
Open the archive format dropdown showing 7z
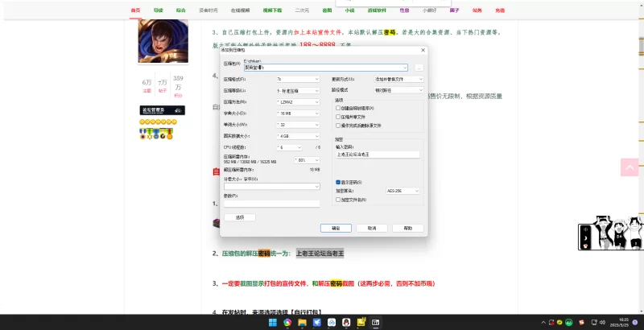pyautogui.click(x=298, y=79)
